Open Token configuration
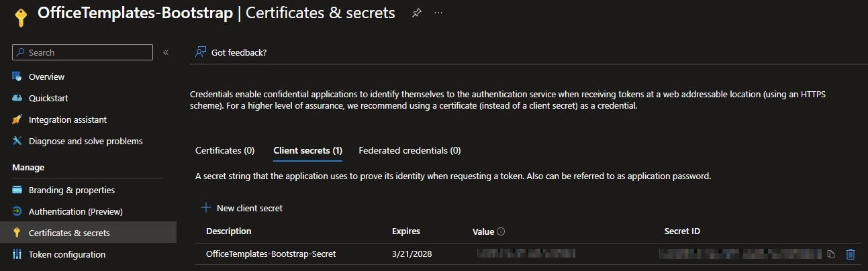The height and width of the screenshot is (271, 868). click(66, 254)
